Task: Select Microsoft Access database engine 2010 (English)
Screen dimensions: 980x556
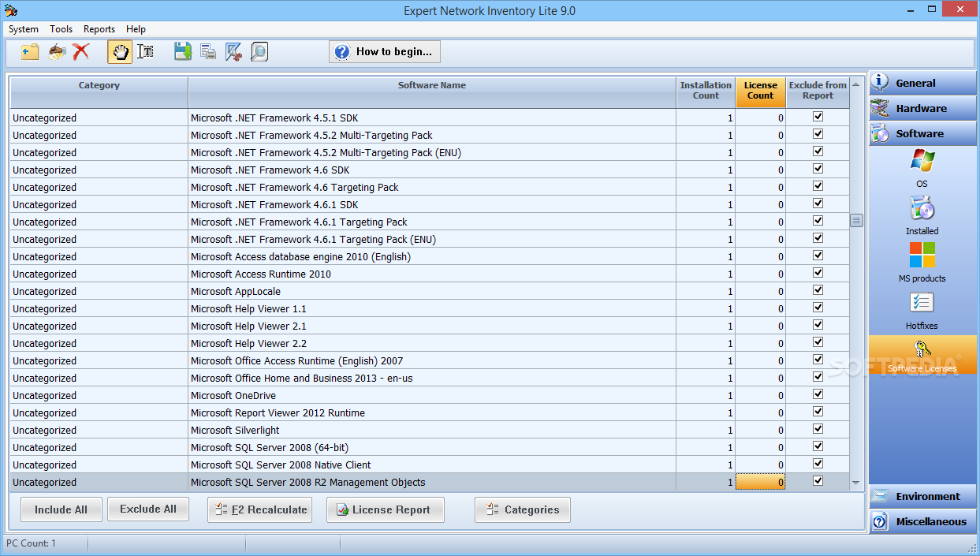Action: tap(430, 256)
